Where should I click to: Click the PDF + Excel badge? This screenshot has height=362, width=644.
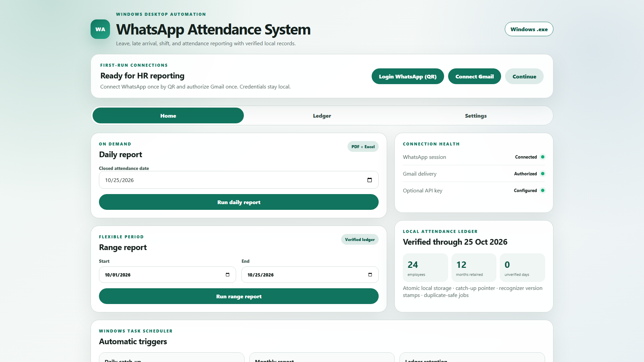coord(363,146)
